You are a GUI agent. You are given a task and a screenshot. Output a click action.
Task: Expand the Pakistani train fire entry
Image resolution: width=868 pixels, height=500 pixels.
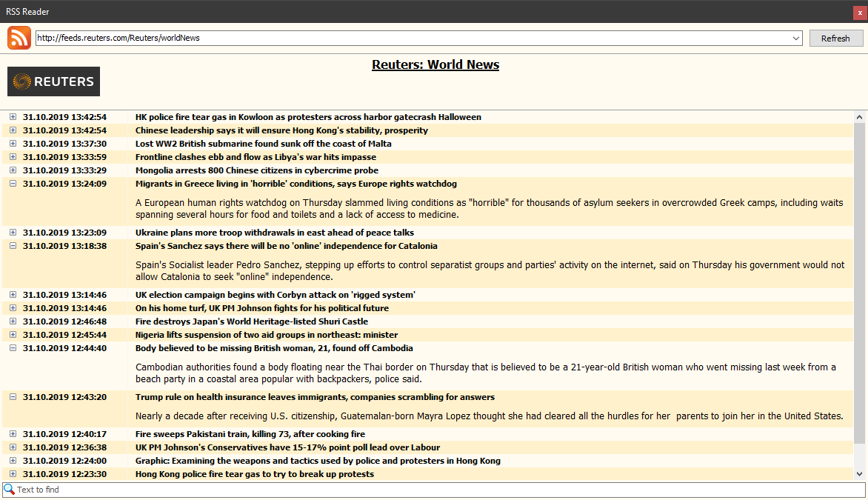pyautogui.click(x=13, y=434)
